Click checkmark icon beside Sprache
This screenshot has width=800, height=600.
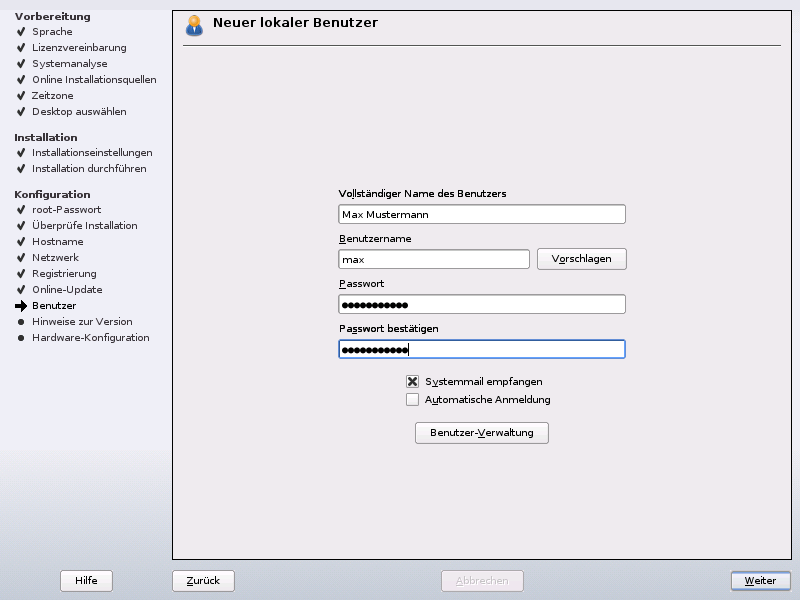pyautogui.click(x=21, y=32)
